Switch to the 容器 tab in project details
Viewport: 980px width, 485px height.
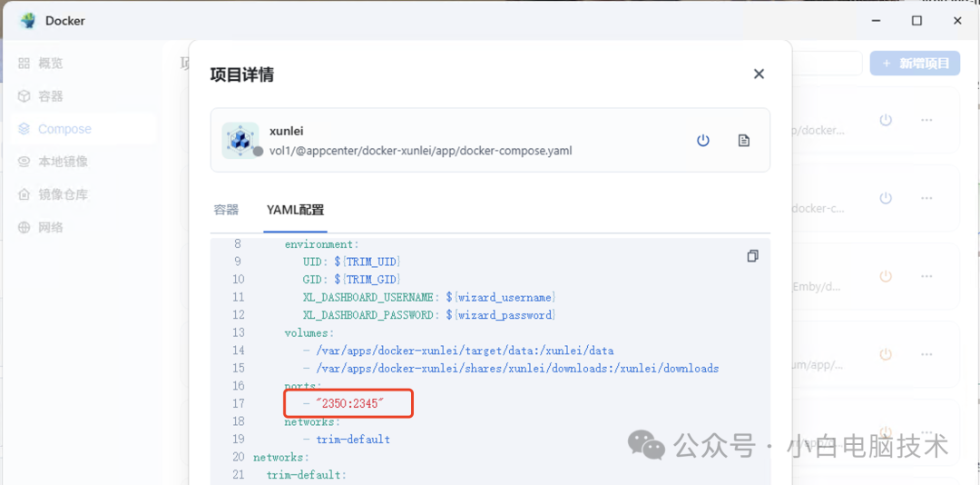[226, 210]
